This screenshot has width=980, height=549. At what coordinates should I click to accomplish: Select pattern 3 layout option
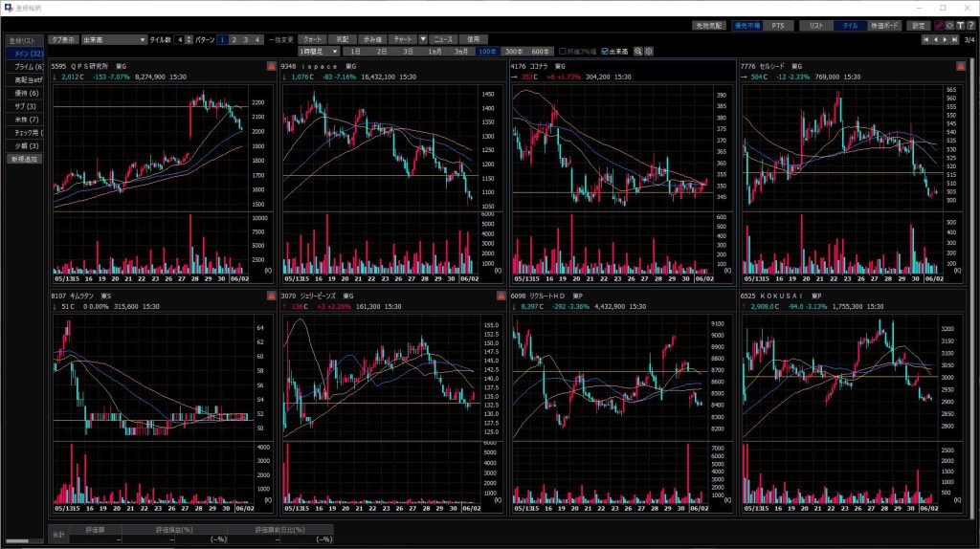click(246, 39)
